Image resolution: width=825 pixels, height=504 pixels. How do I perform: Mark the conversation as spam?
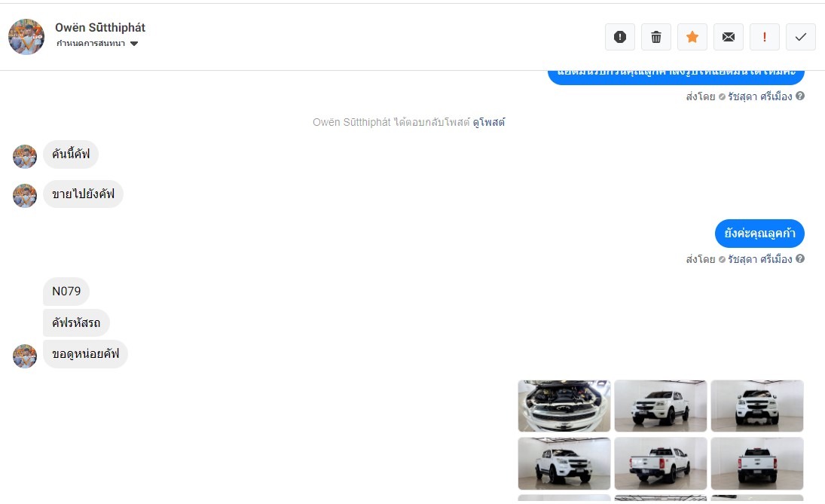tap(620, 37)
